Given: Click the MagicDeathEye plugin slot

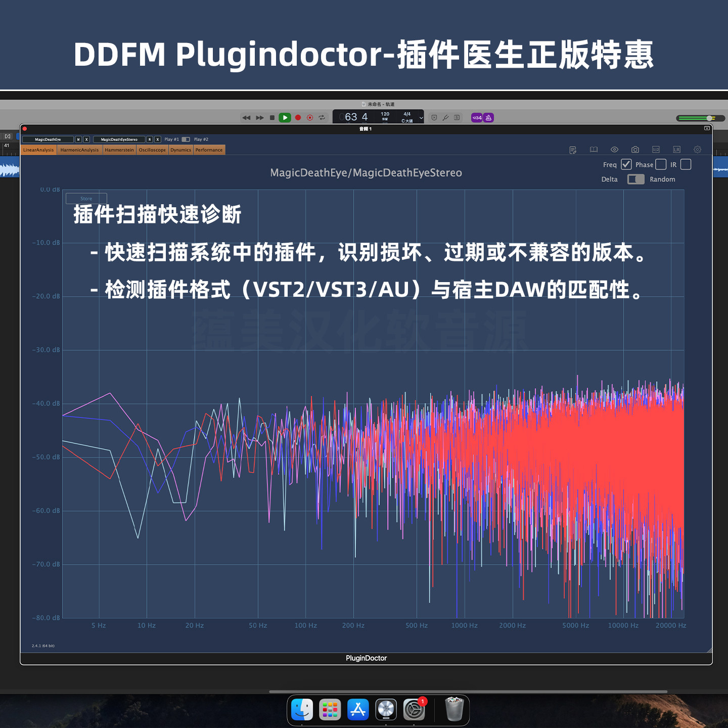Looking at the screenshot, I should tap(48, 140).
